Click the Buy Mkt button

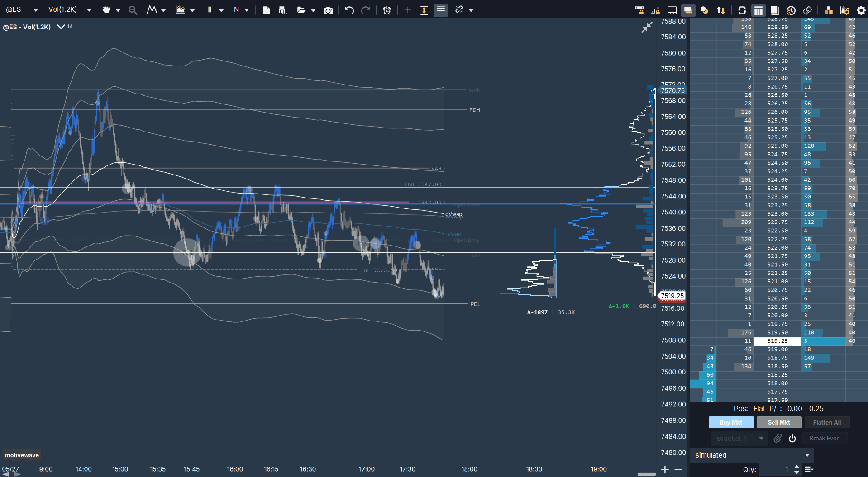point(731,422)
